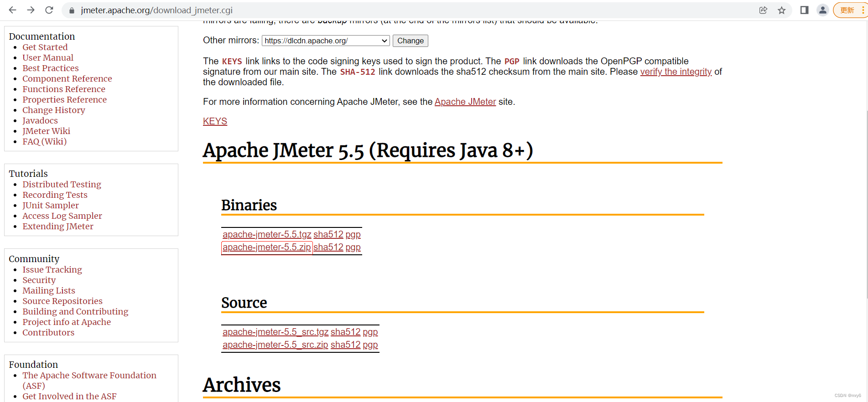868x402 pixels.
Task: Download apache-jmeter-5.5_src.tgz source
Action: pos(275,332)
